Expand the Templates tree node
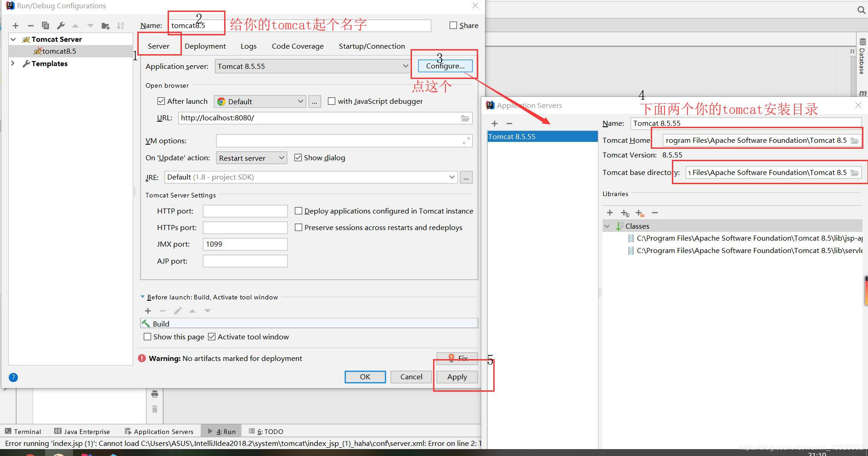Viewport: 868px width, 456px height. point(13,63)
